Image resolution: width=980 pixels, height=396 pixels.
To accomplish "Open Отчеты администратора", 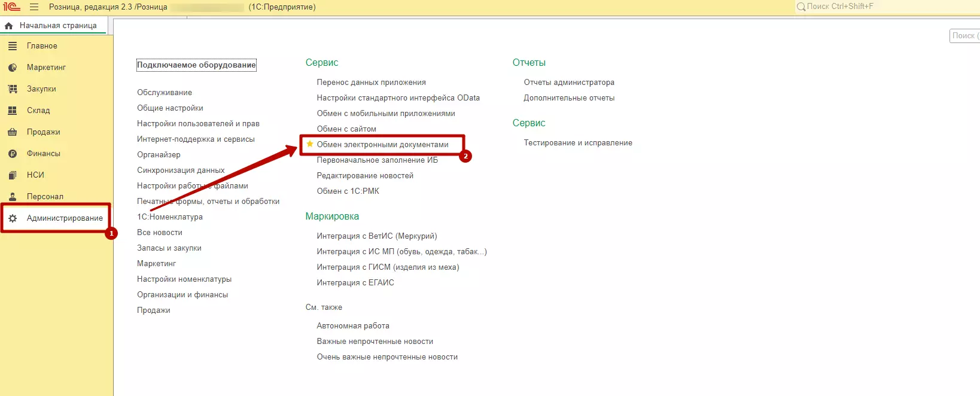I will 569,83.
